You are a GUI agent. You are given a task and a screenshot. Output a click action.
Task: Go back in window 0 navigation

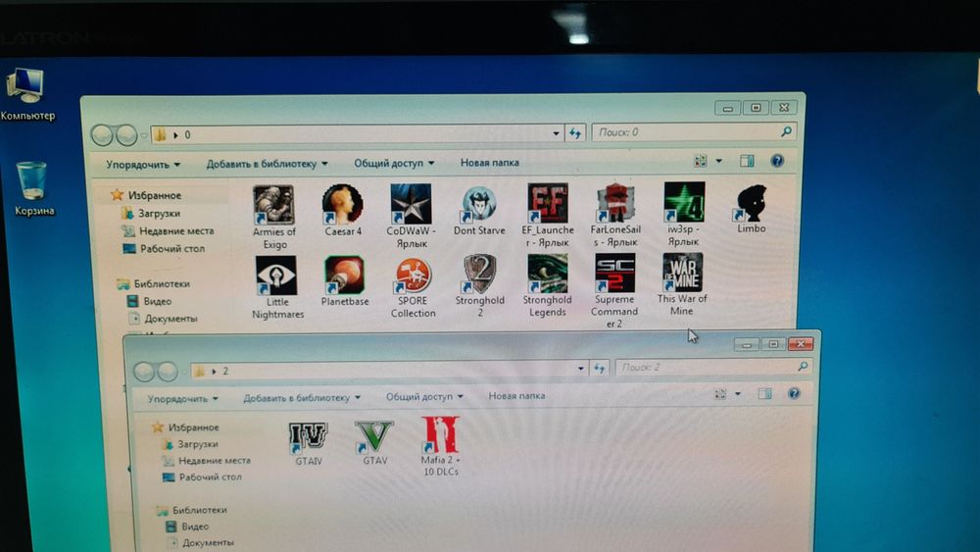pos(102,134)
